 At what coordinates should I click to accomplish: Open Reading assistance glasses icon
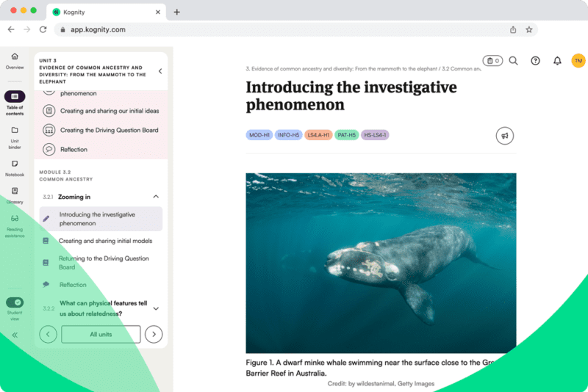(15, 219)
